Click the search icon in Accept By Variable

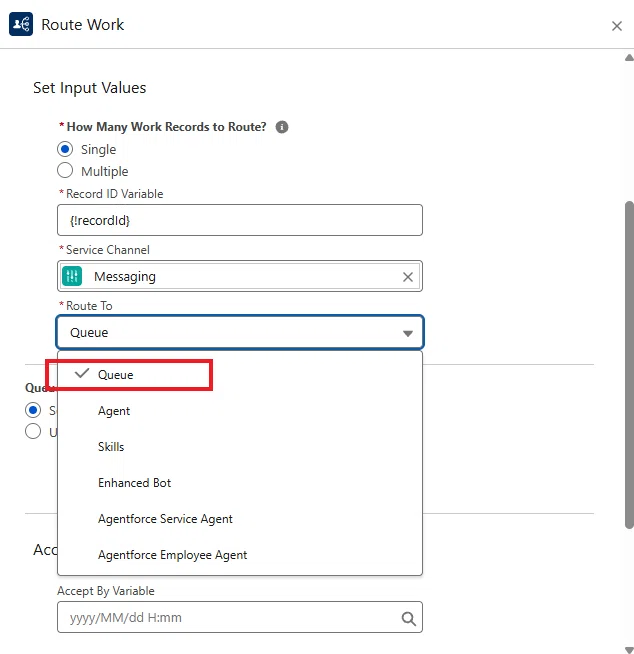(408, 619)
